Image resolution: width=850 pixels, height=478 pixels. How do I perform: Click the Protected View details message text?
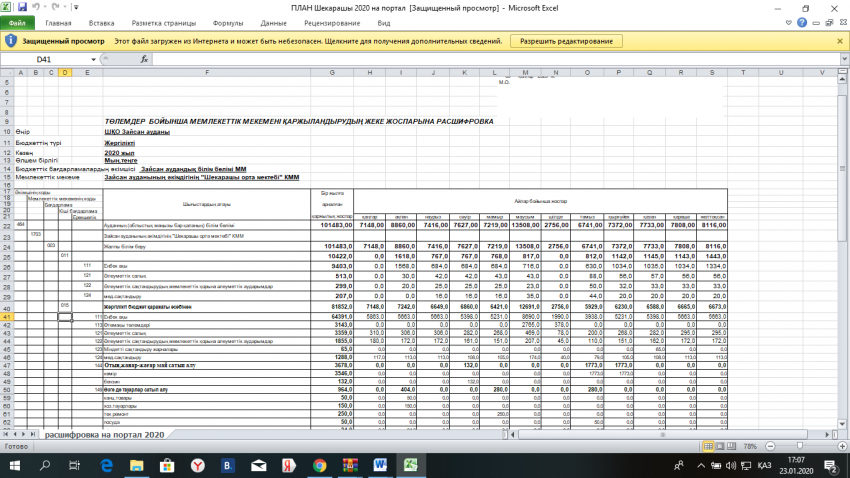[308, 41]
